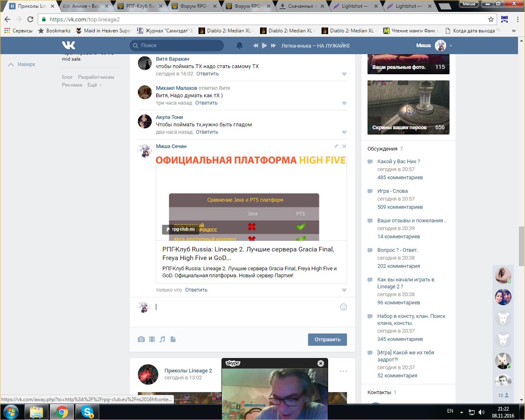The image size is (525, 420).
Task: Open the Скрины ваших персов album
Action: coord(409,107)
